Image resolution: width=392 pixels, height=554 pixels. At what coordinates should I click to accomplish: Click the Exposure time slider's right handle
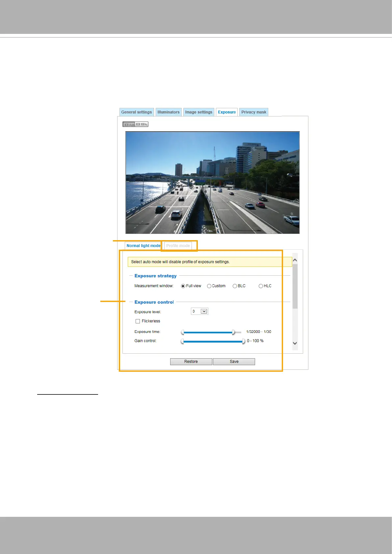233,332
